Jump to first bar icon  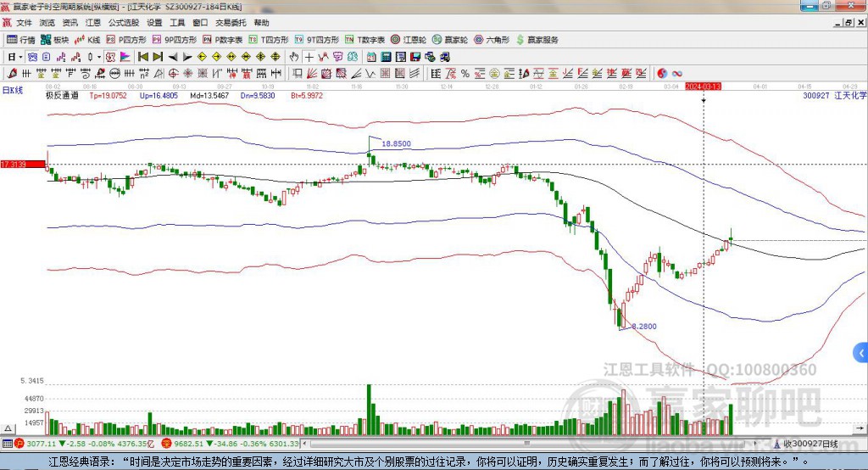(143, 57)
